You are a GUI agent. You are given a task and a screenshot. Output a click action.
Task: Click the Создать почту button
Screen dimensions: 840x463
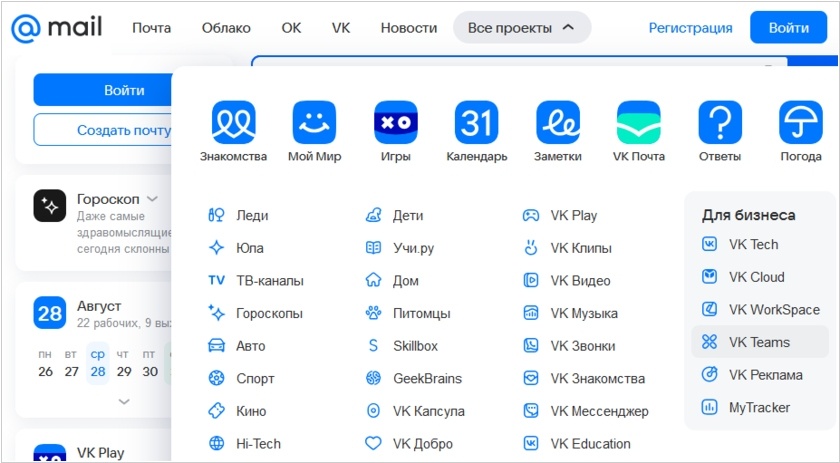(104, 130)
